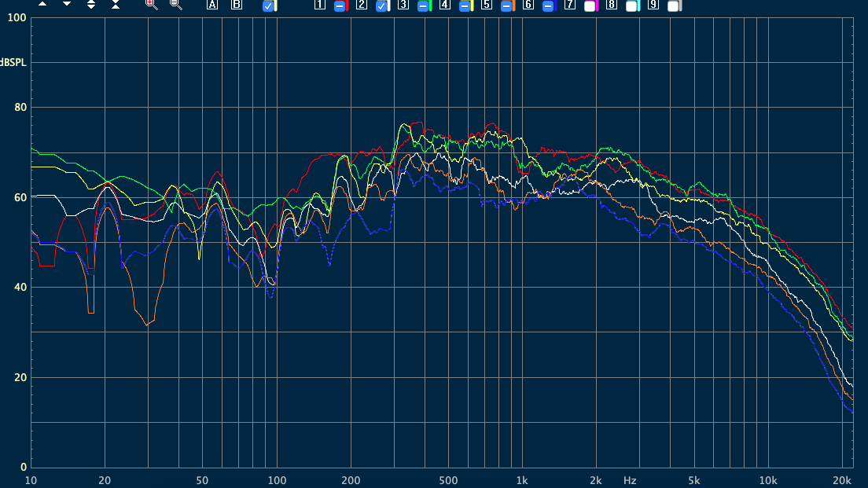Image resolution: width=868 pixels, height=488 pixels.
Task: Toggle the blue trace 6 checkbox
Action: 548,6
